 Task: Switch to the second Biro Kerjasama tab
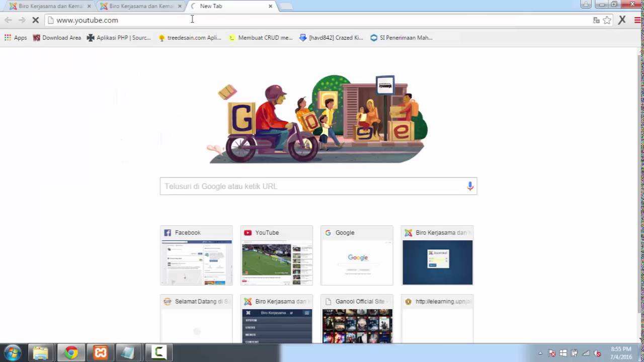[141, 6]
